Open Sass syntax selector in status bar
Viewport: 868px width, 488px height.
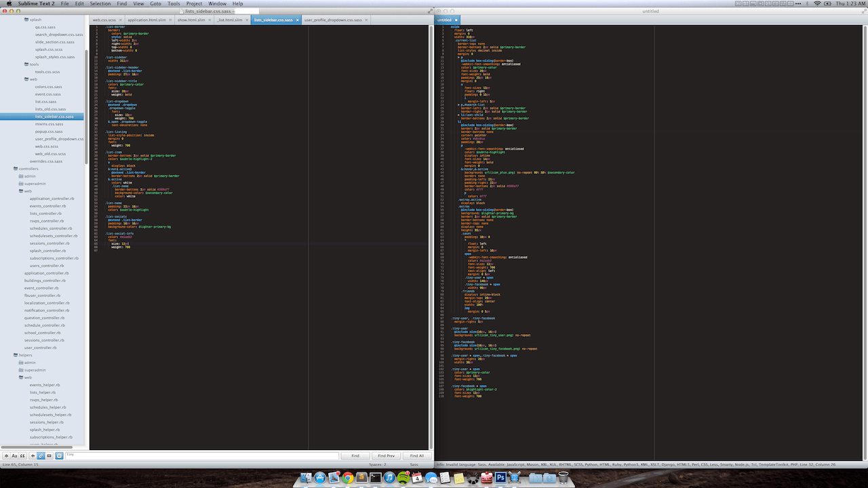[x=414, y=464]
